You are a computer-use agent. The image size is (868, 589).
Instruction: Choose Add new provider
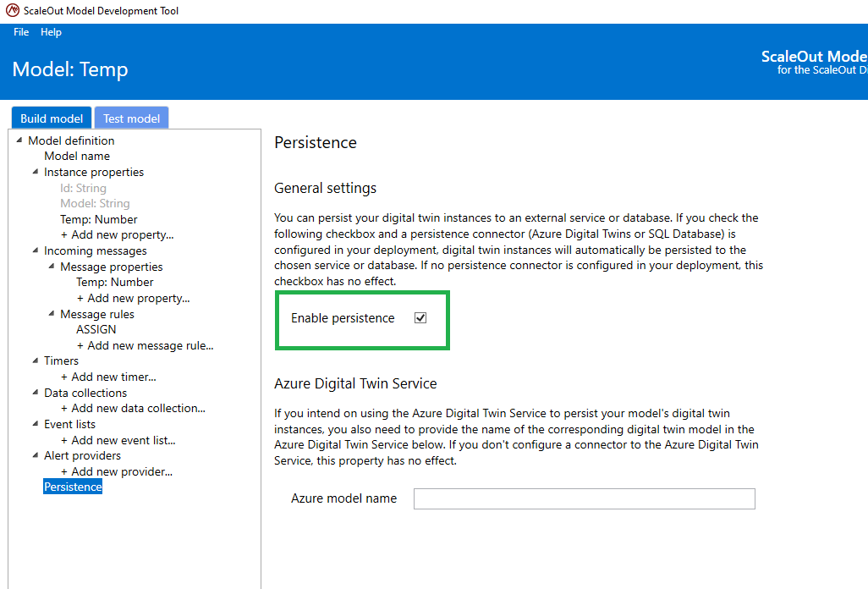(116, 471)
